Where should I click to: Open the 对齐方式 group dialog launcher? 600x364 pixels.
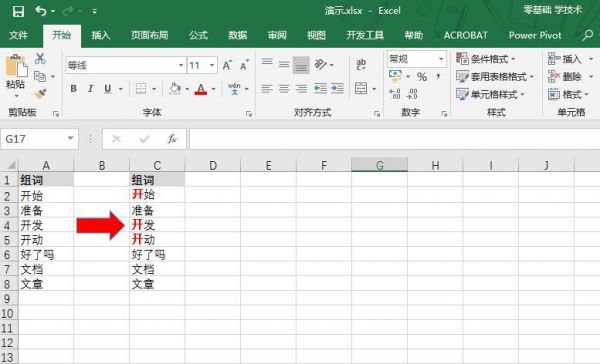pyautogui.click(x=377, y=113)
